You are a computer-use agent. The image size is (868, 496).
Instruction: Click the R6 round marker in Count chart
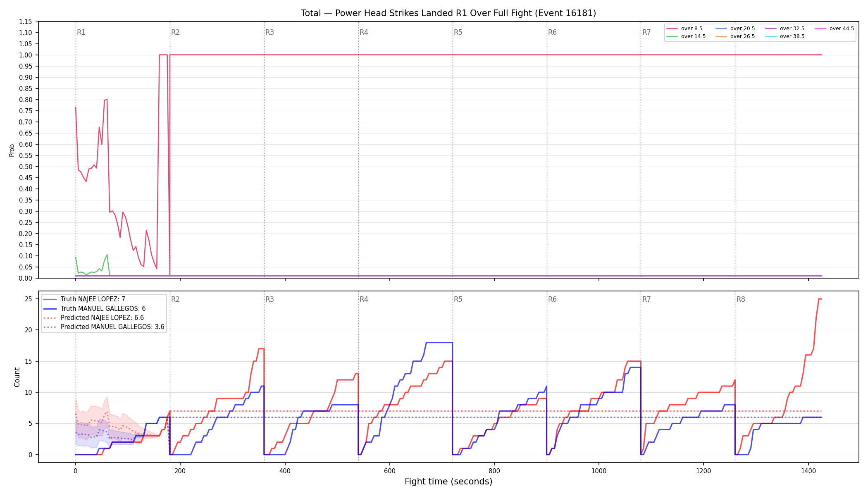click(x=552, y=299)
